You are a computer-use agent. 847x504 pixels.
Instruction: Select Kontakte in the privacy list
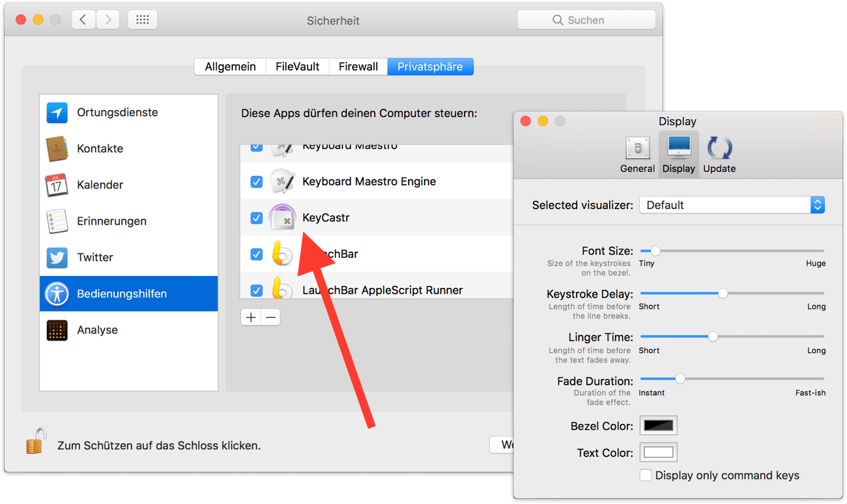[129, 148]
